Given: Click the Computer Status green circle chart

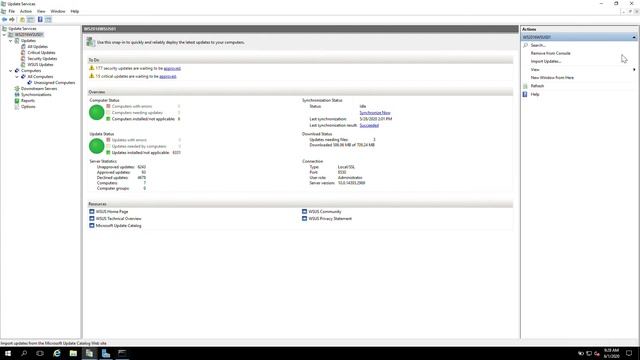Looking at the screenshot, I should 97,113.
